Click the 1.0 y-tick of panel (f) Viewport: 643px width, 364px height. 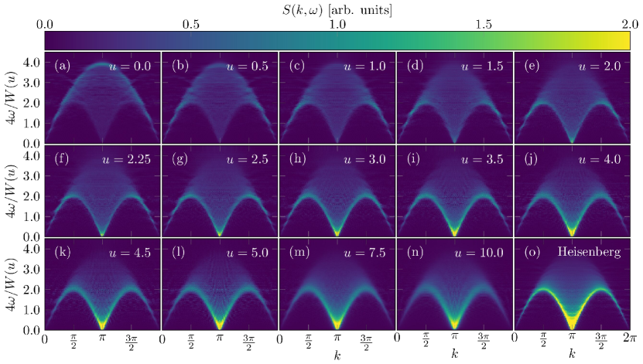pos(31,216)
